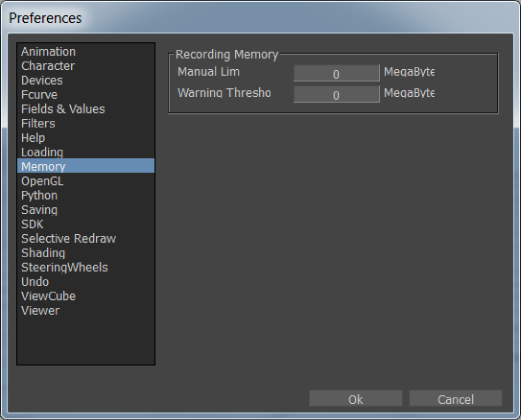Click the Manual Limit megabyte field
Viewport: 521px width, 420px height.
pos(336,73)
